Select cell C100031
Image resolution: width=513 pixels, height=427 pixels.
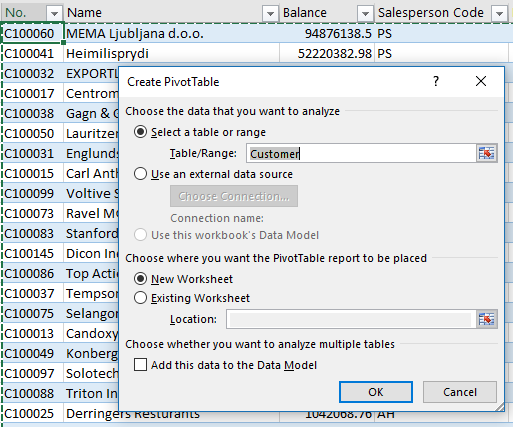pos(33,153)
